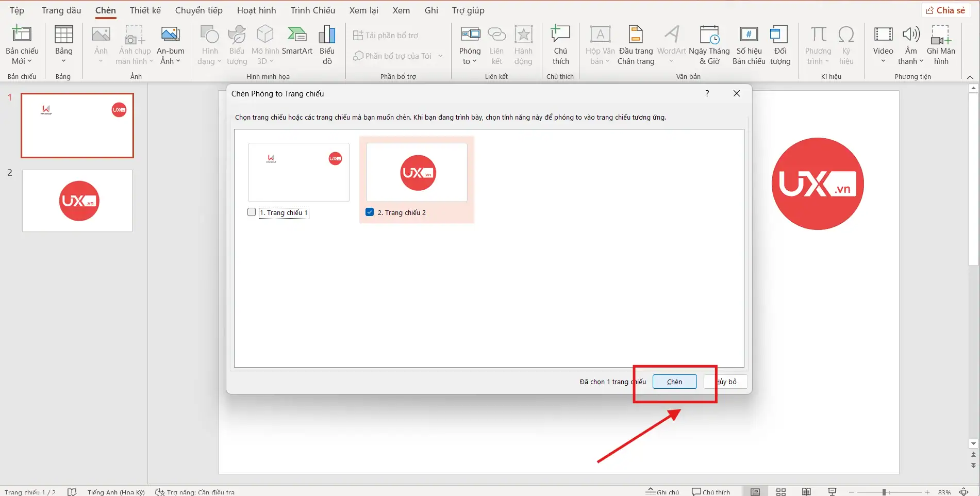980x496 pixels.
Task: Insert a SmartArt graphic
Action: coord(297,44)
